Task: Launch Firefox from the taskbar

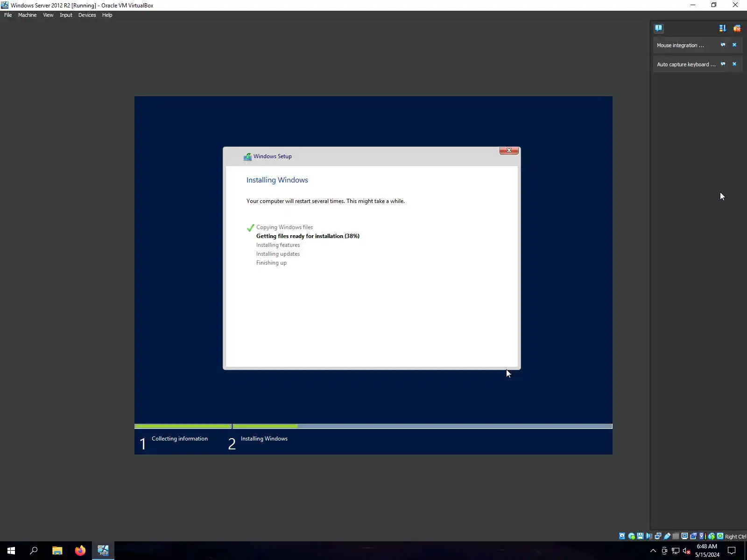Action: point(80,551)
